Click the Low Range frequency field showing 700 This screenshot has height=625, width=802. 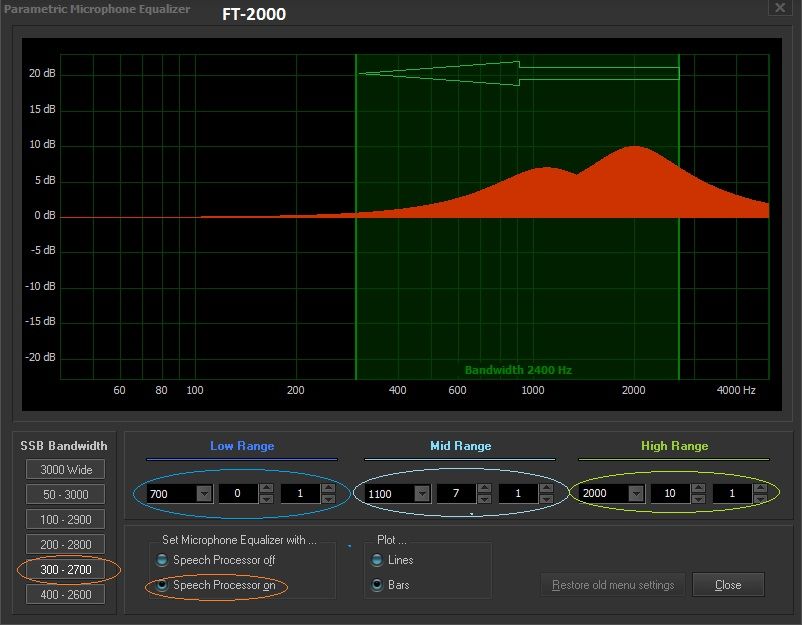172,494
